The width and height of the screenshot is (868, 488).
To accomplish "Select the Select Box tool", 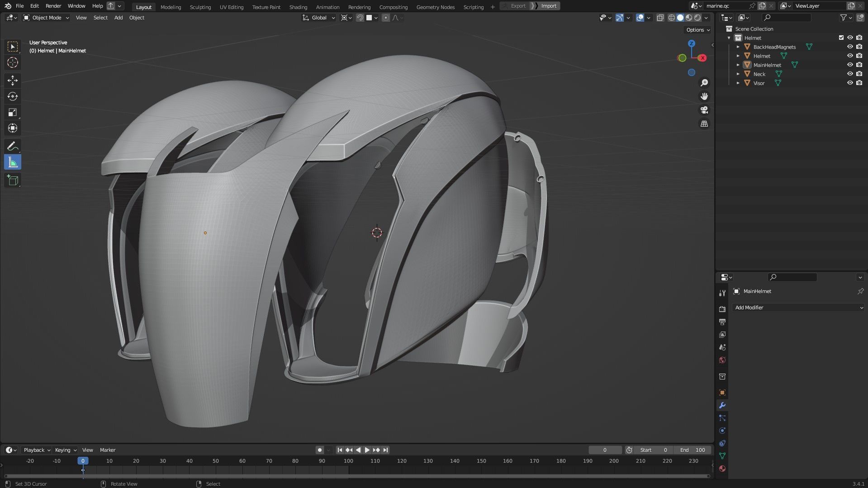I will (13, 47).
